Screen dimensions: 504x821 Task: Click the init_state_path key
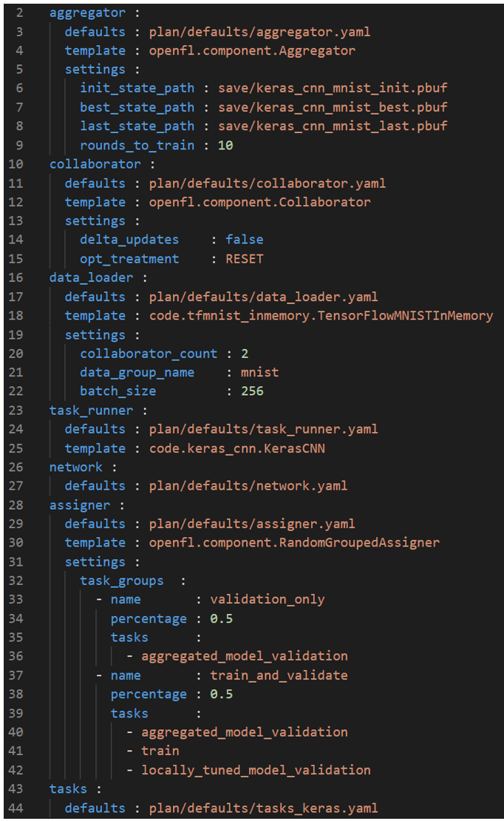coord(137,89)
